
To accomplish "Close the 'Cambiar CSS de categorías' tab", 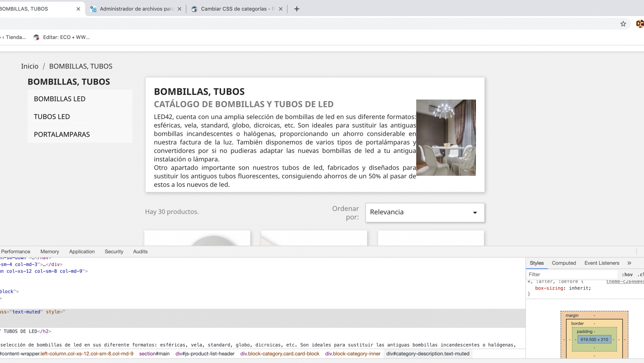I will (x=281, y=9).
